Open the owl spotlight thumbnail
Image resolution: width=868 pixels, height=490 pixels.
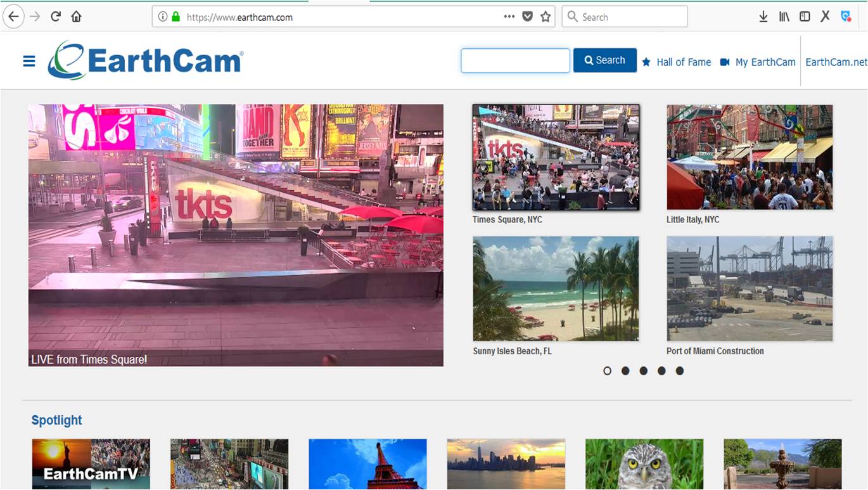point(644,464)
